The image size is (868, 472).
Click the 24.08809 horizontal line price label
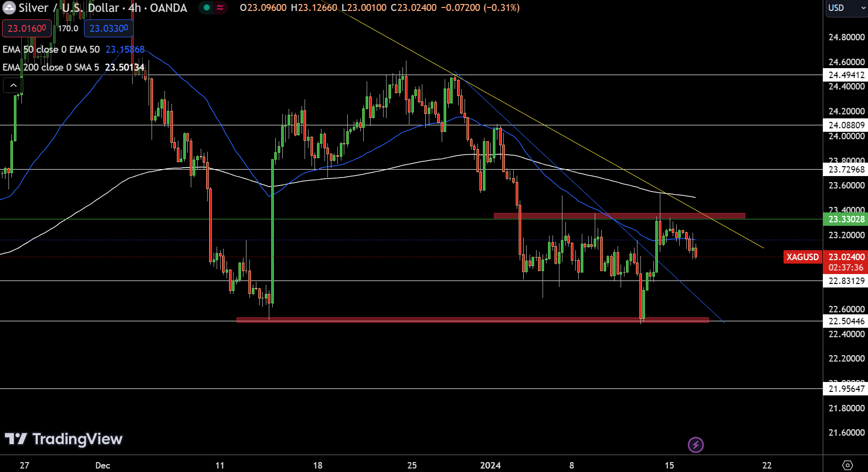(x=846, y=125)
